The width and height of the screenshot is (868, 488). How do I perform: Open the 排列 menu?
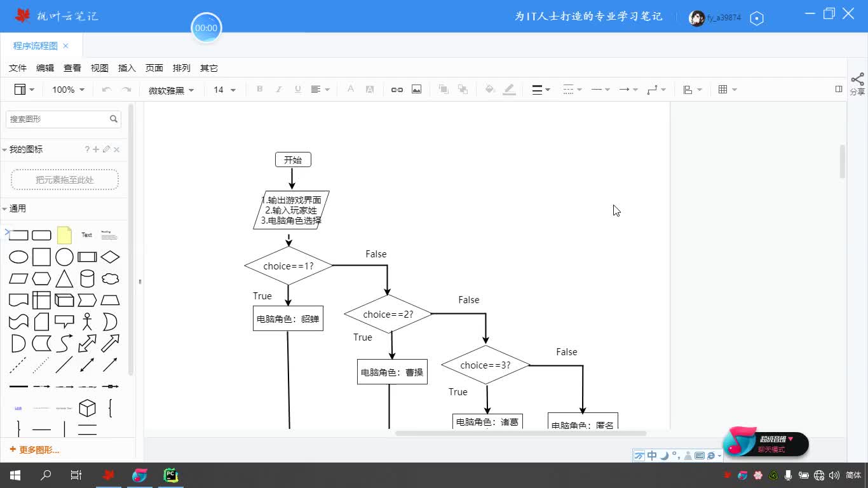(x=182, y=68)
